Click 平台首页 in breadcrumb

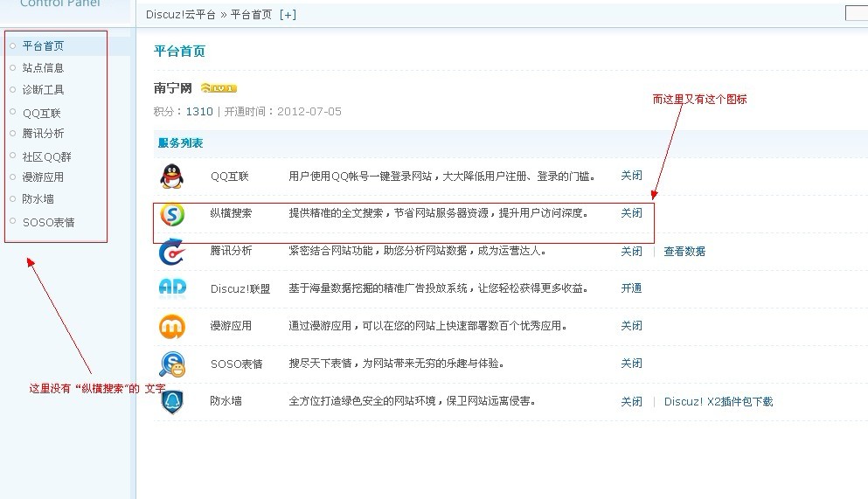pos(251,15)
